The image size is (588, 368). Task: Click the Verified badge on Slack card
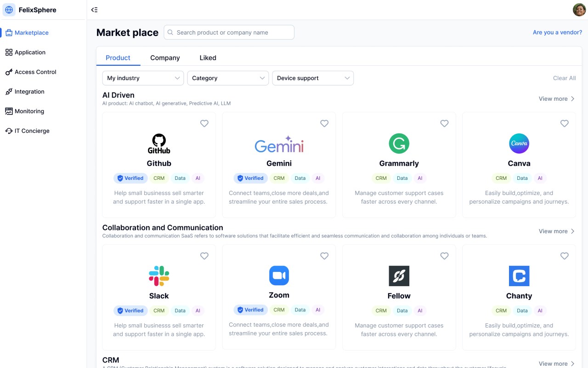click(130, 310)
